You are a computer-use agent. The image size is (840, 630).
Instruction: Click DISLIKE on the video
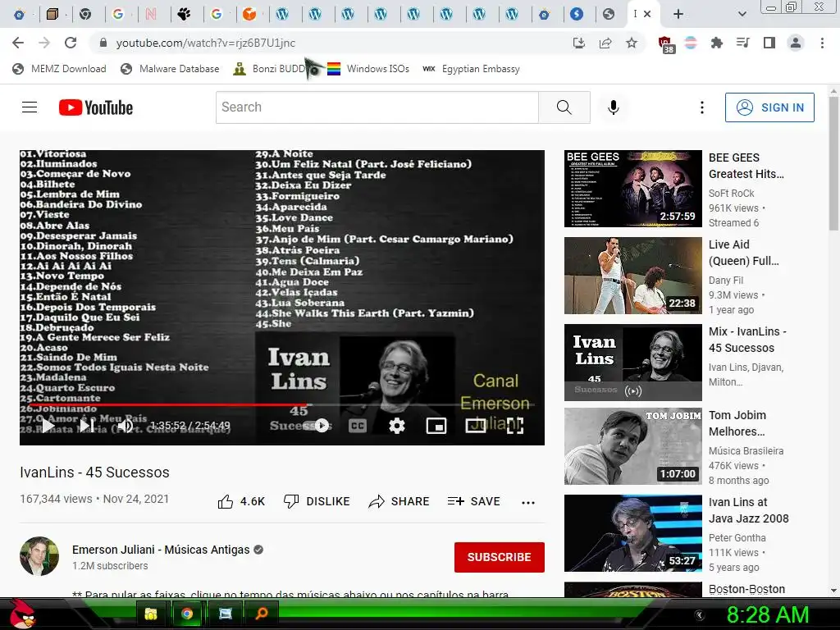[316, 501]
